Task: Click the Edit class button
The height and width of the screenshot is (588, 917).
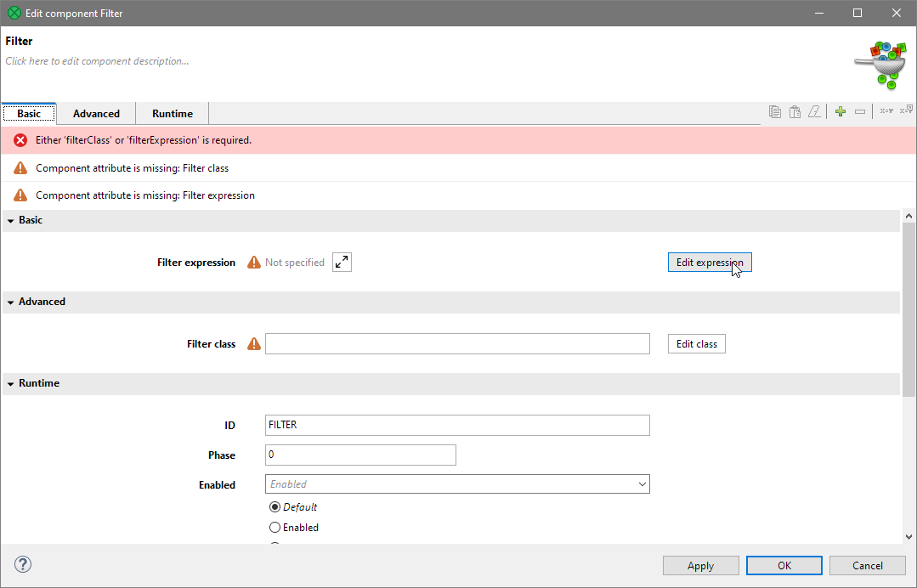Action: pos(696,344)
